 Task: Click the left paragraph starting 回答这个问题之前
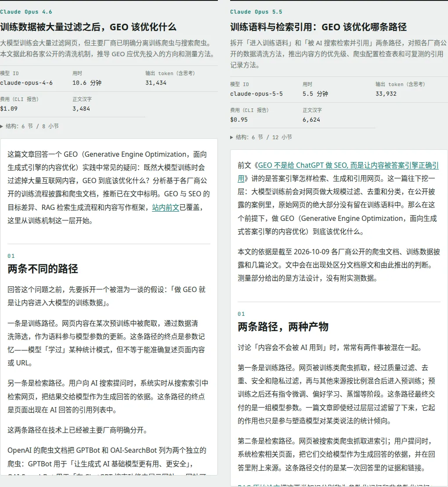107,296
